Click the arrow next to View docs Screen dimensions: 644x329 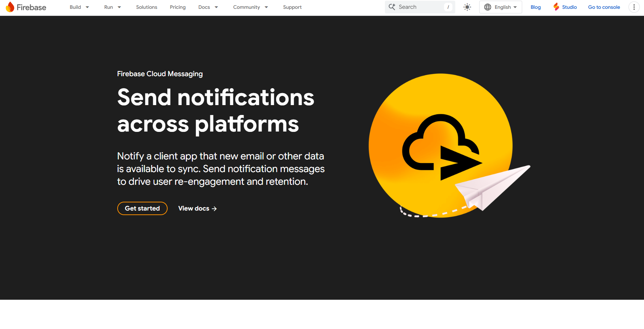tap(214, 209)
